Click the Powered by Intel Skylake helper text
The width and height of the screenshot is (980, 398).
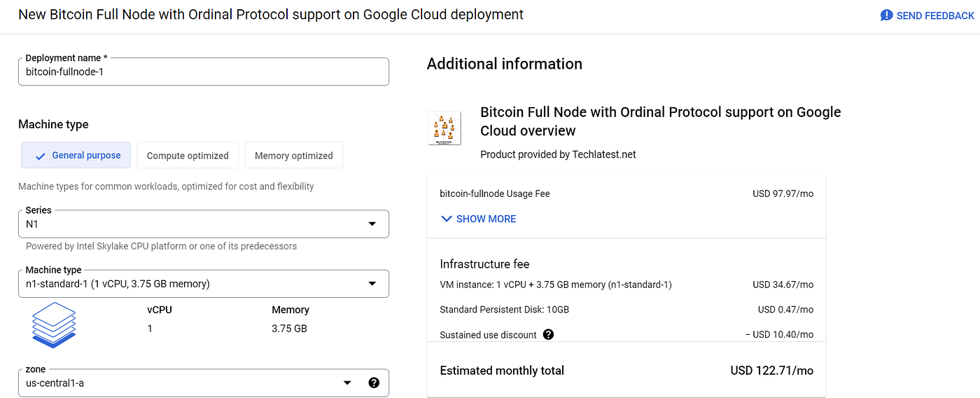click(161, 246)
